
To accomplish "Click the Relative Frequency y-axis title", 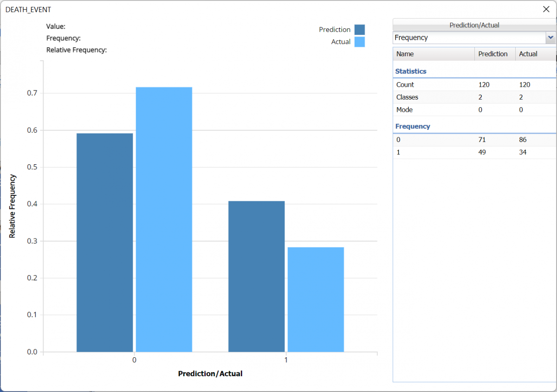I will pyautogui.click(x=13, y=206).
